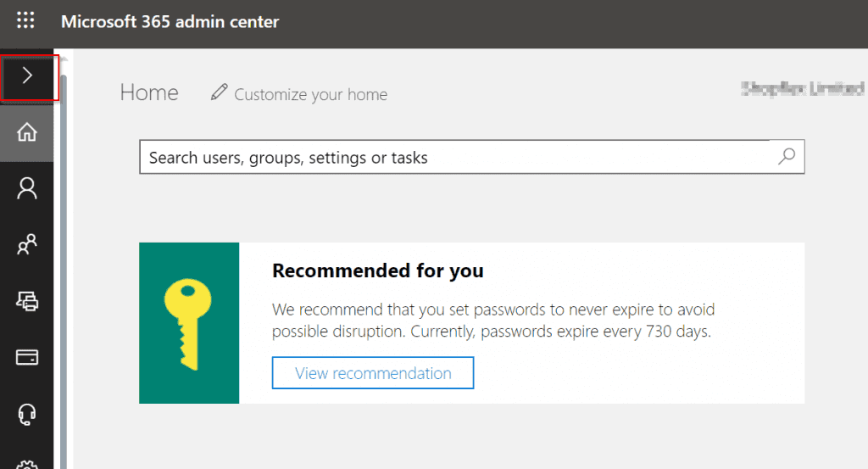Click the search magnifier icon
868x469 pixels.
pyautogui.click(x=787, y=157)
